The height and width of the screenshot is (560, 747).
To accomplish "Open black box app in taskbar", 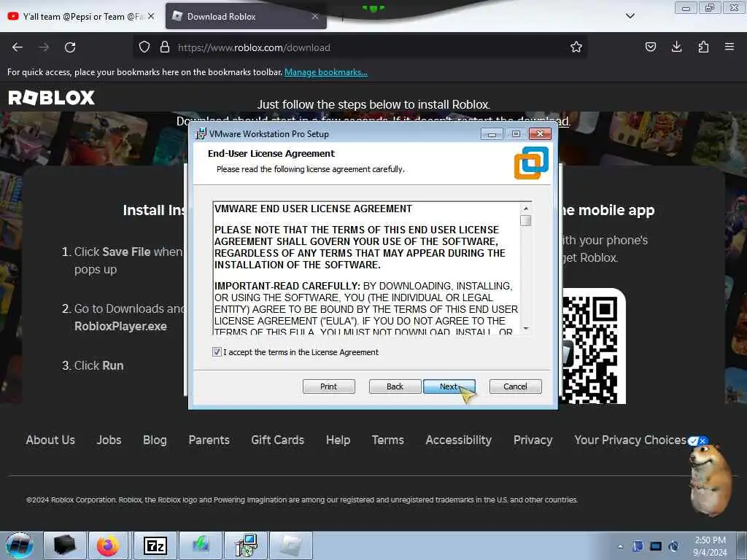I will click(65, 545).
